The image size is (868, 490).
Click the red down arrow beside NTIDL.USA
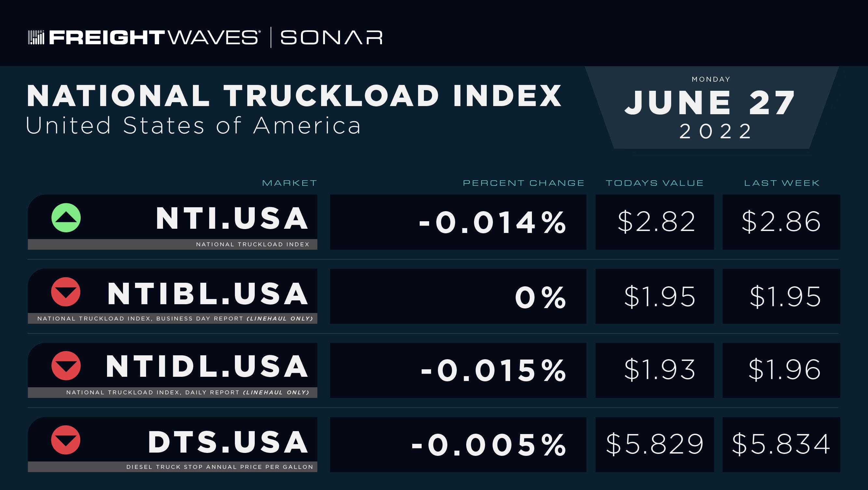pos(66,366)
